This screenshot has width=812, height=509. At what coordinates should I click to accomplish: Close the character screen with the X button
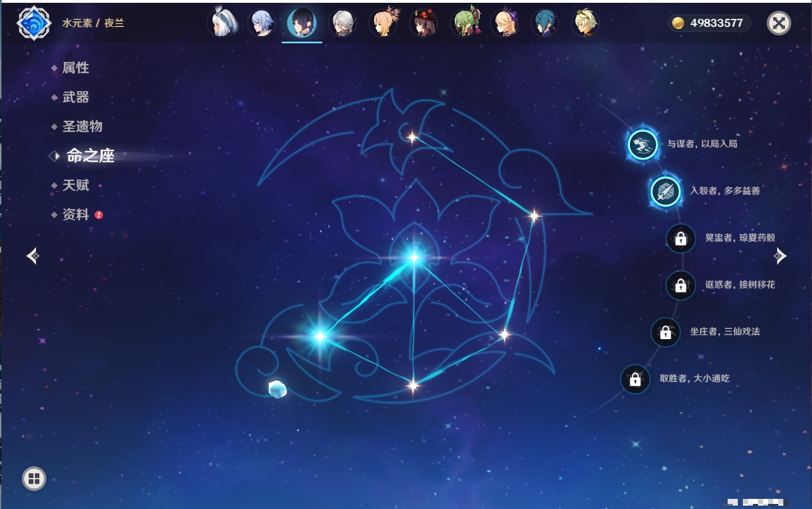779,23
